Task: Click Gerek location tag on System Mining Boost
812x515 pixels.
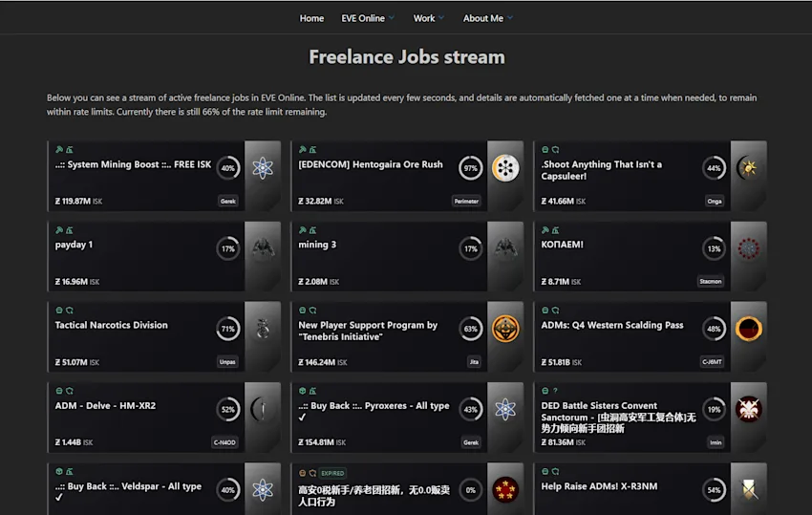Action: click(228, 201)
